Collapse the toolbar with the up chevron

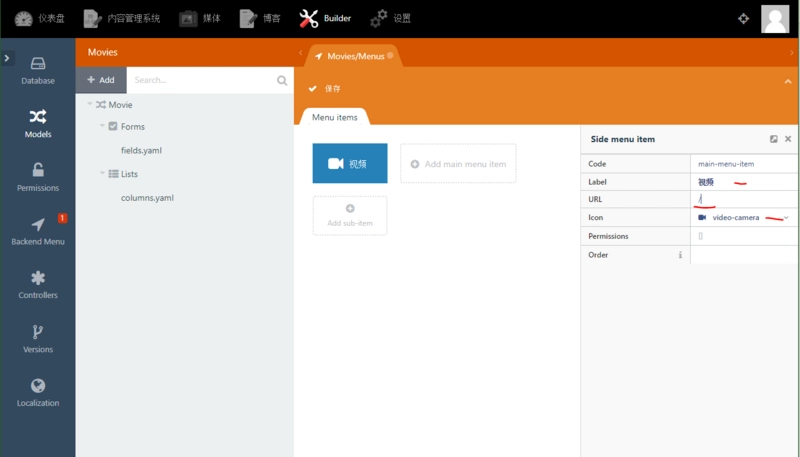pyautogui.click(x=788, y=82)
